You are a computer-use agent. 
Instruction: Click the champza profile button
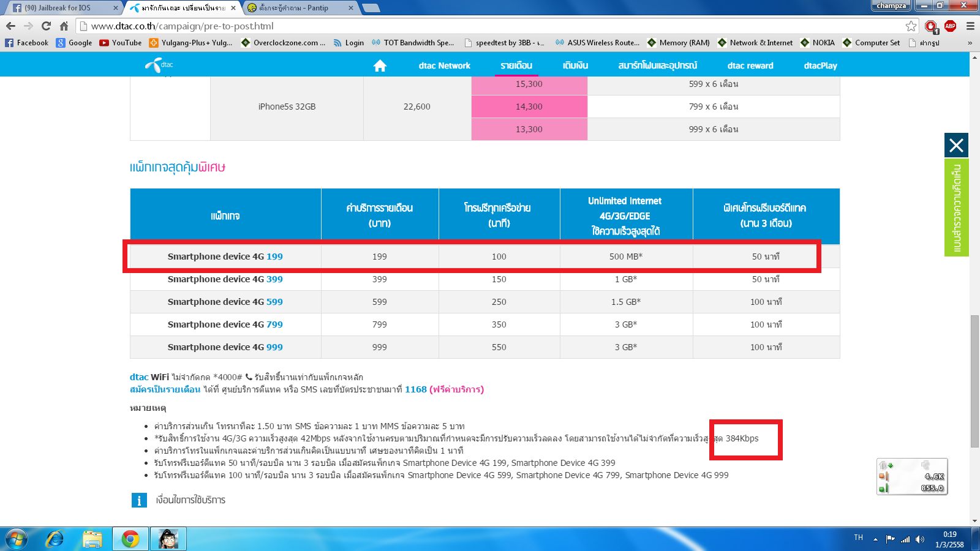coord(891,6)
